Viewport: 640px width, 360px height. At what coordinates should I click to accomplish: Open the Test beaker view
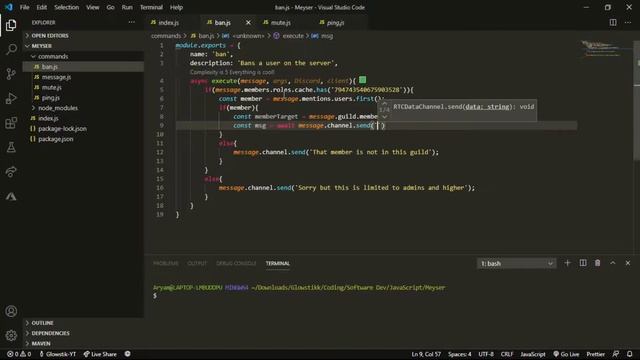click(x=11, y=147)
